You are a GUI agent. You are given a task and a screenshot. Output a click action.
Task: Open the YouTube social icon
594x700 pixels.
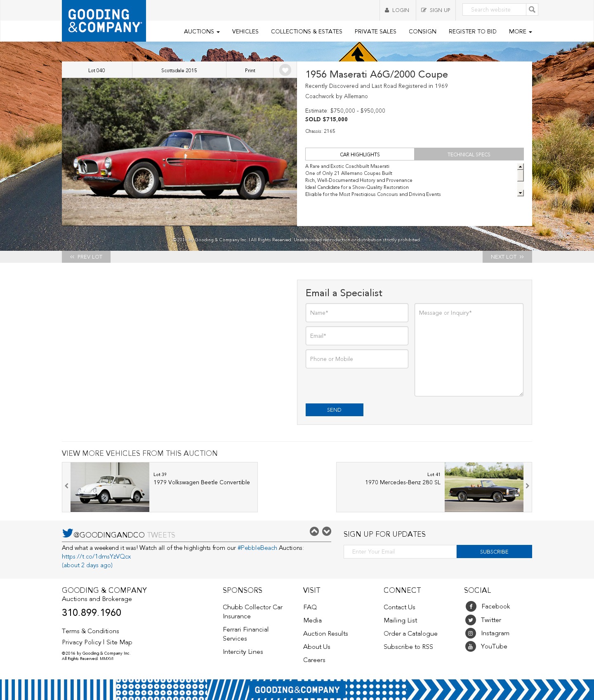(x=471, y=646)
